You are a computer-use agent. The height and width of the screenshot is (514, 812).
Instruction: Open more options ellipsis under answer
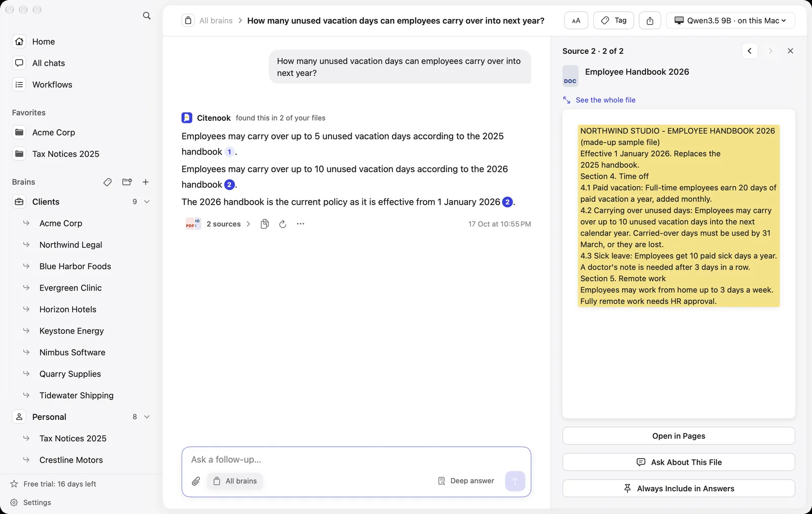pyautogui.click(x=300, y=224)
